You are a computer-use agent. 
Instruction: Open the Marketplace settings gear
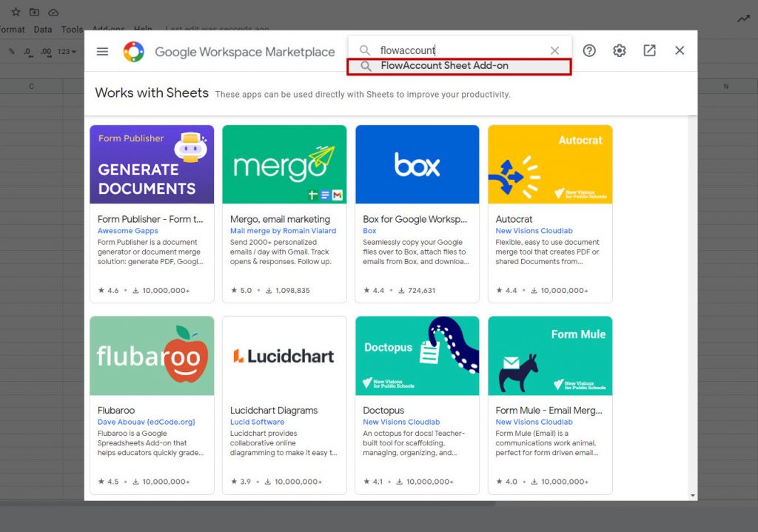tap(620, 51)
